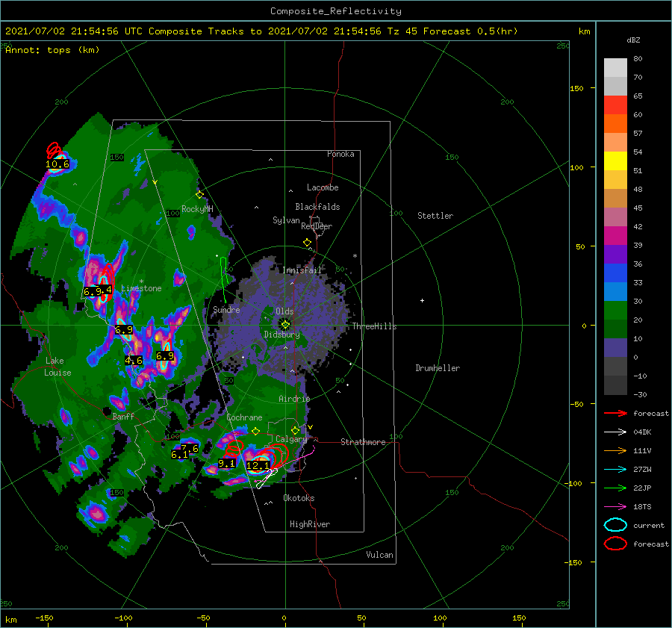Click the Airdrie city label
The image size is (672, 628).
[x=294, y=399]
